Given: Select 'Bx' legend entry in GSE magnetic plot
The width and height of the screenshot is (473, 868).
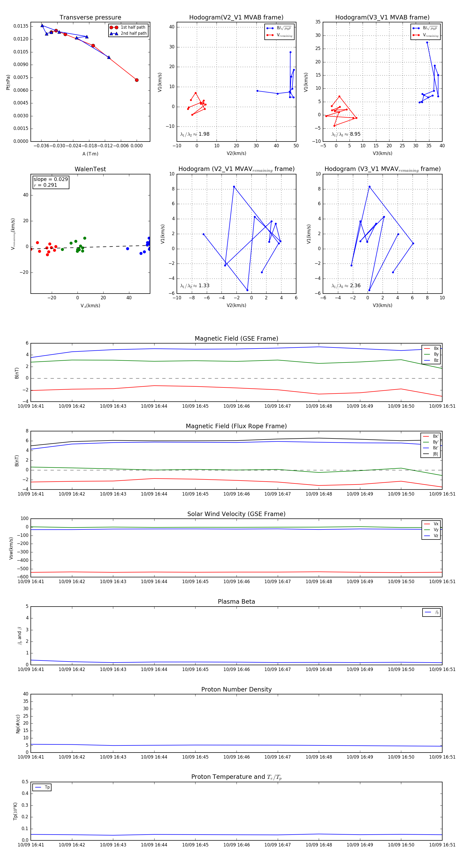Looking at the screenshot, I should (x=431, y=349).
